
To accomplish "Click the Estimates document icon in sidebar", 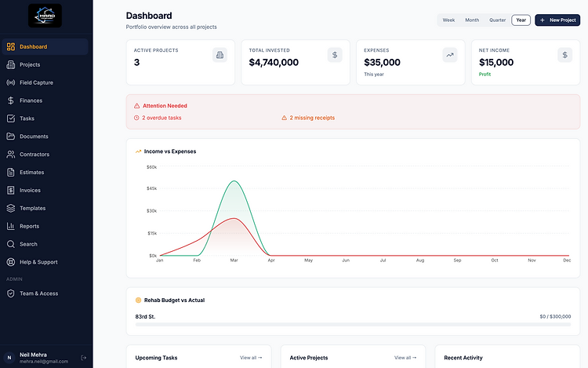I will click(x=10, y=172).
